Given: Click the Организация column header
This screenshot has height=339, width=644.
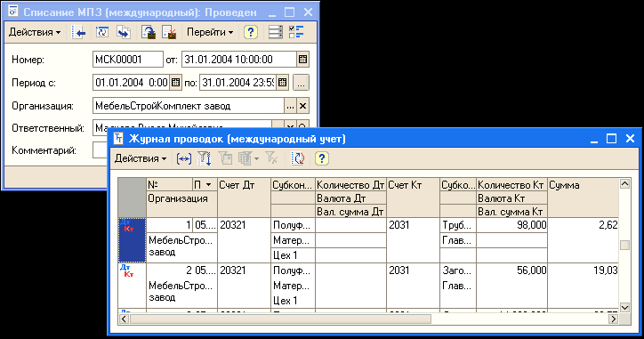Looking at the screenshot, I should pyautogui.click(x=181, y=205).
